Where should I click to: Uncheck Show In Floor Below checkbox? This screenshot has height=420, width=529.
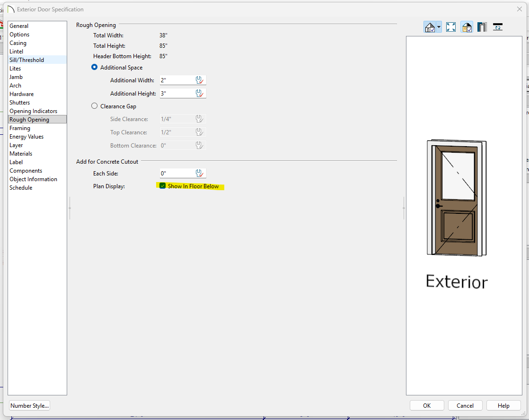pyautogui.click(x=163, y=186)
